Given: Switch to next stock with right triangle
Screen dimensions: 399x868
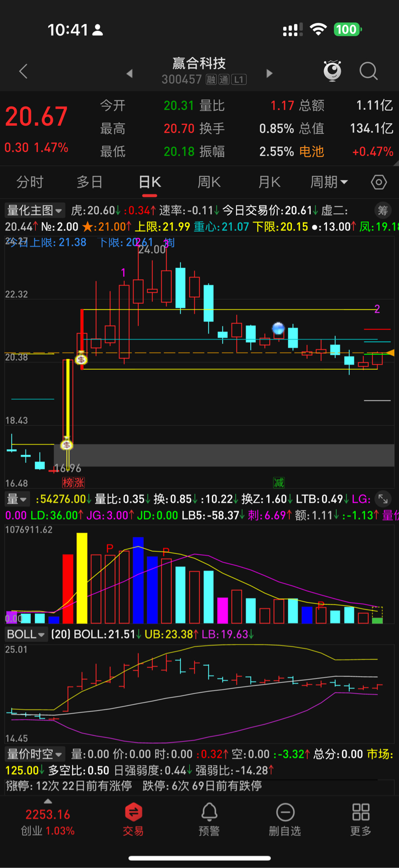Looking at the screenshot, I should pos(269,73).
